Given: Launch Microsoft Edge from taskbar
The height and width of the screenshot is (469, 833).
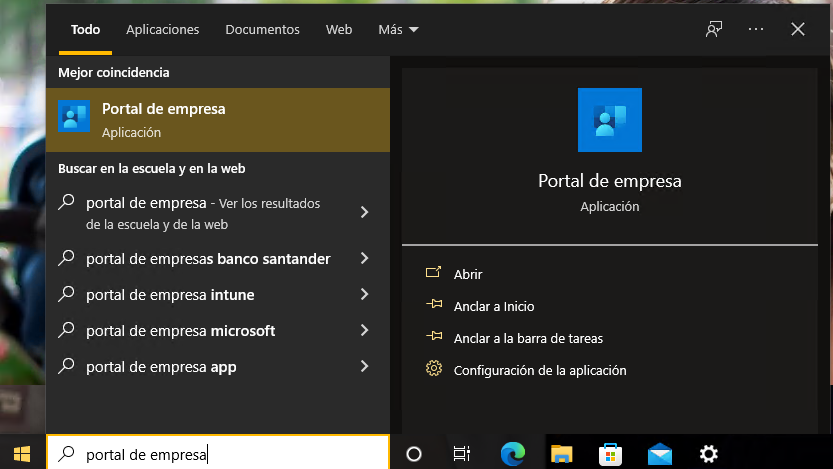Looking at the screenshot, I should click(513, 454).
